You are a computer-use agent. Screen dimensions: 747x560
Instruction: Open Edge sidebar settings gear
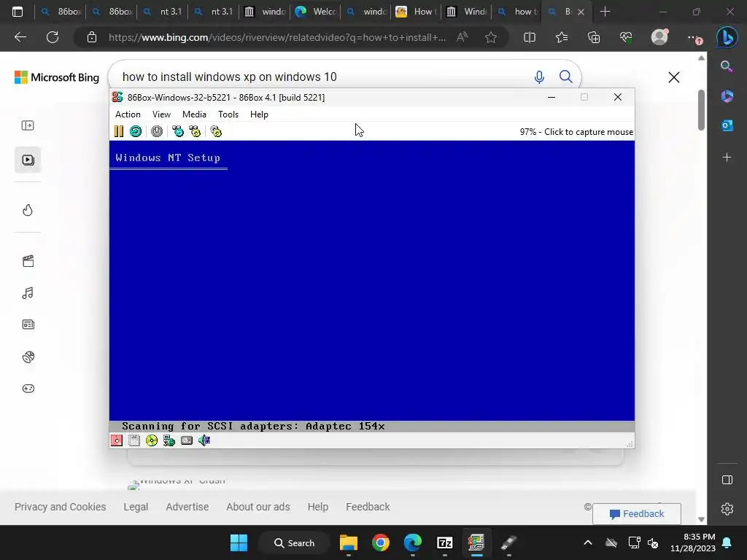point(727,509)
